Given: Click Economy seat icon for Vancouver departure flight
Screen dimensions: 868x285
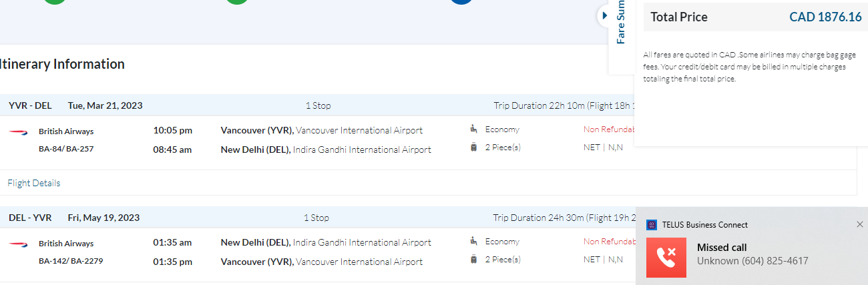Looking at the screenshot, I should (x=473, y=129).
